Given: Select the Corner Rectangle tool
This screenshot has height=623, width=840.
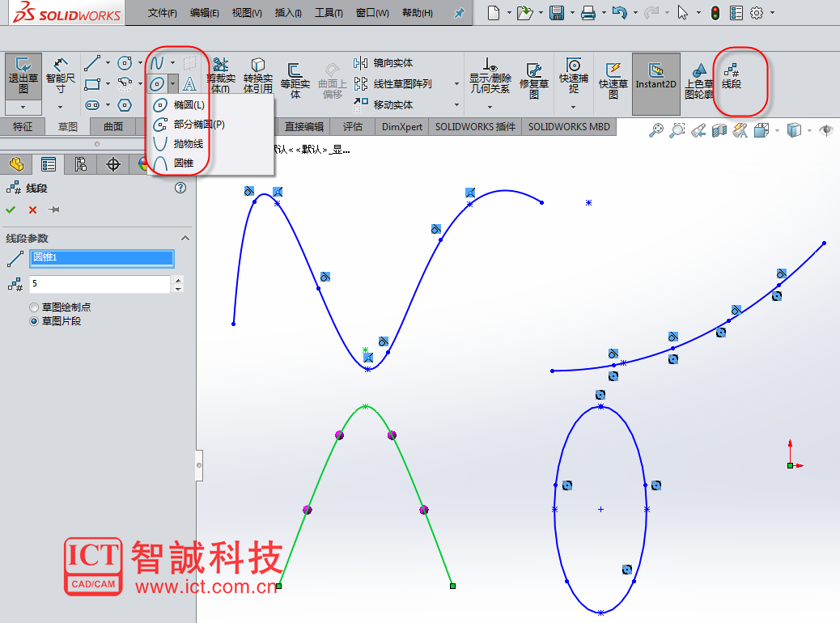Looking at the screenshot, I should (x=92, y=84).
